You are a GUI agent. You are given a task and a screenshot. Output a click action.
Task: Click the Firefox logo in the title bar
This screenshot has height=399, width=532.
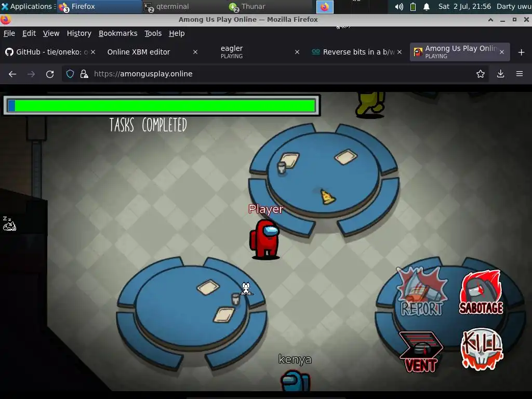(5, 20)
